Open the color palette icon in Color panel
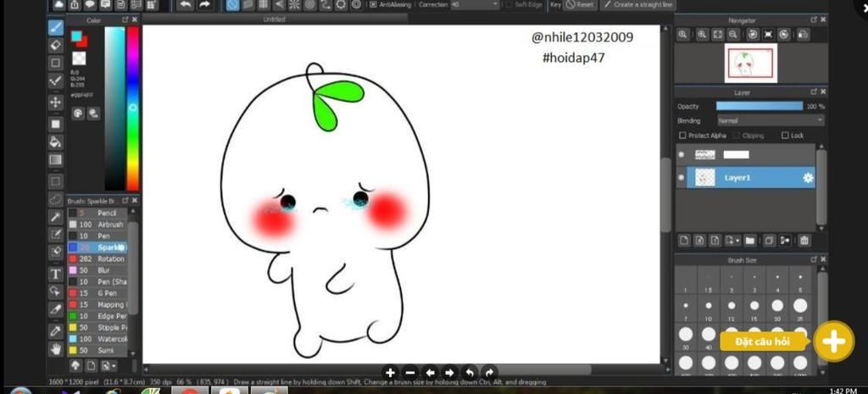This screenshot has width=868, height=394. (x=78, y=114)
